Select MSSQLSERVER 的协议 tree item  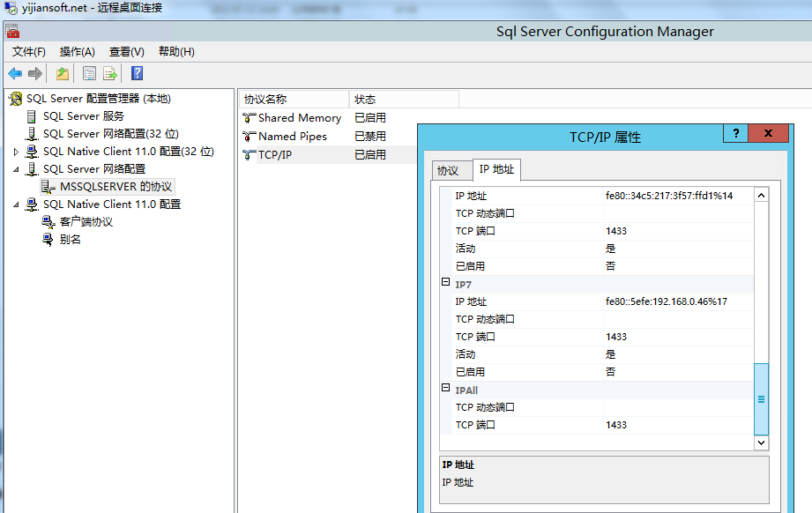[x=116, y=187]
